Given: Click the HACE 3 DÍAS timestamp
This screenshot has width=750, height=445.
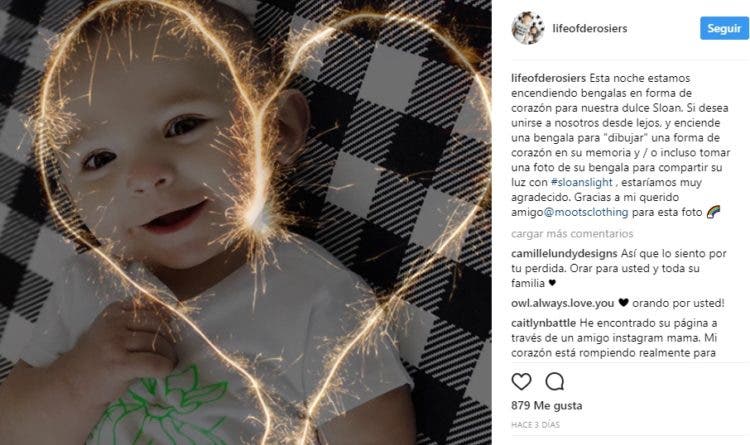Looking at the screenshot, I should pyautogui.click(x=535, y=424).
